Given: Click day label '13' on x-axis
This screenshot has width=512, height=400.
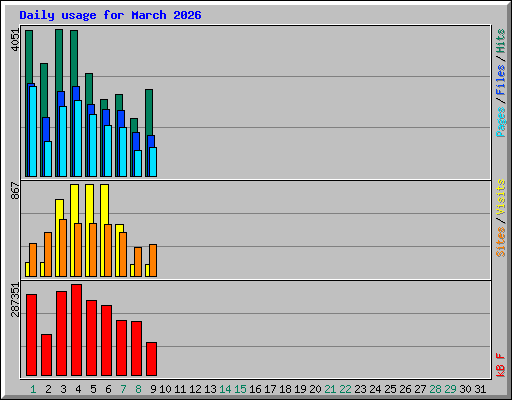Looking at the screenshot, I should coord(210,389).
